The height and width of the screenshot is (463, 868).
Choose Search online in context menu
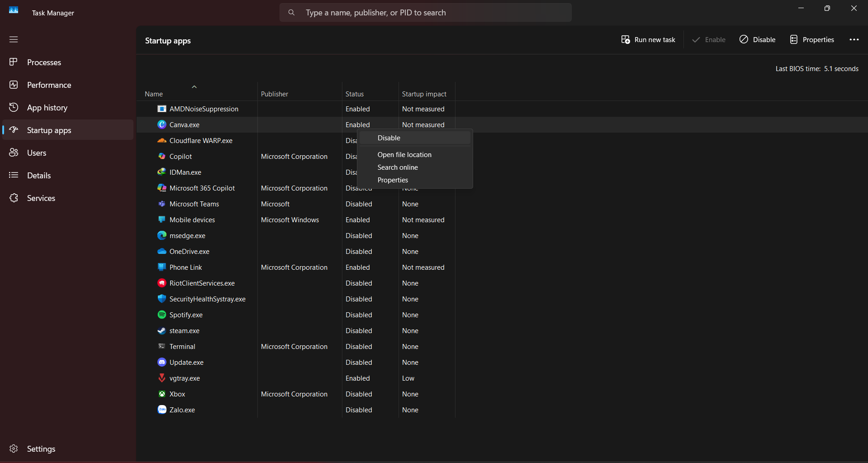tap(414, 167)
